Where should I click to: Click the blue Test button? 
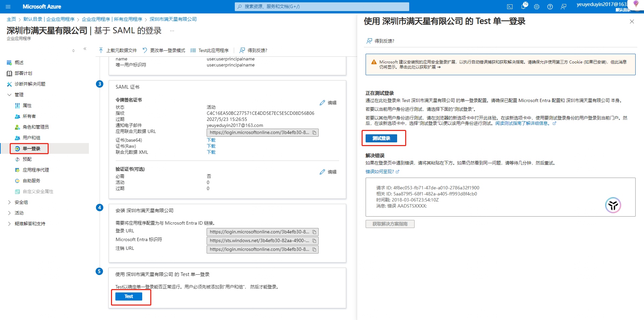[x=129, y=296]
